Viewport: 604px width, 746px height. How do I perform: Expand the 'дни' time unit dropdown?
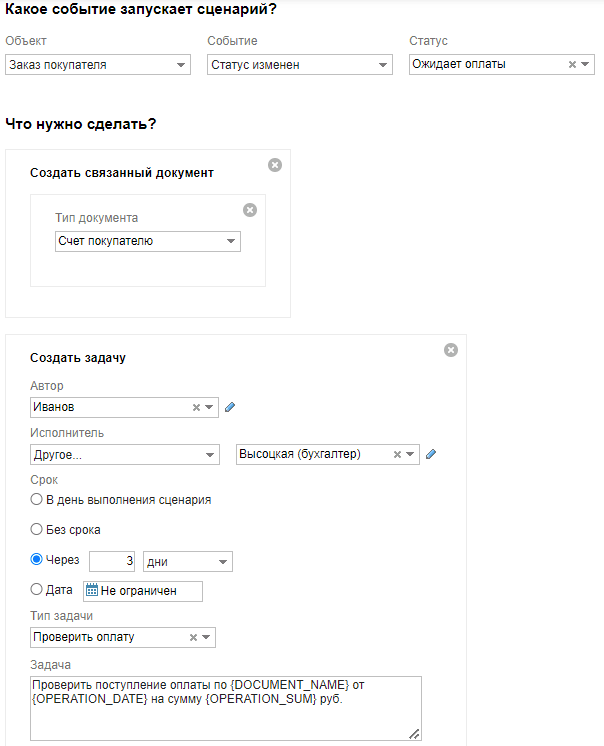[x=188, y=562]
